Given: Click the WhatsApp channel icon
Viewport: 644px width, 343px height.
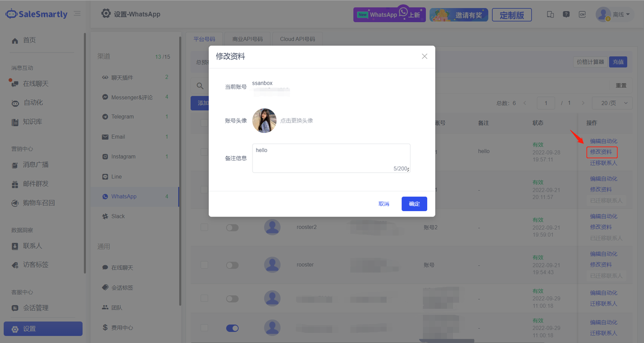Looking at the screenshot, I should [105, 196].
